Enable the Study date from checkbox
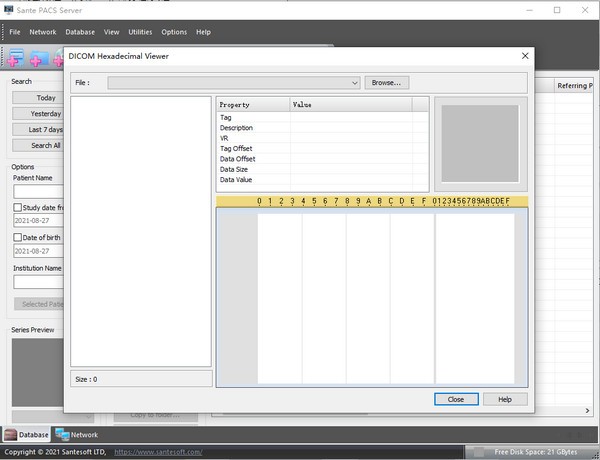600x460 pixels. (17, 207)
